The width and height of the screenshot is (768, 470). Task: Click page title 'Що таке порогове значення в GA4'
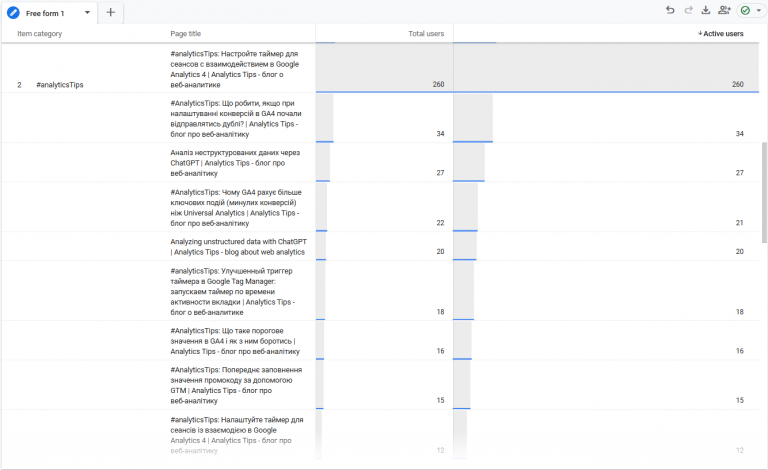click(235, 341)
